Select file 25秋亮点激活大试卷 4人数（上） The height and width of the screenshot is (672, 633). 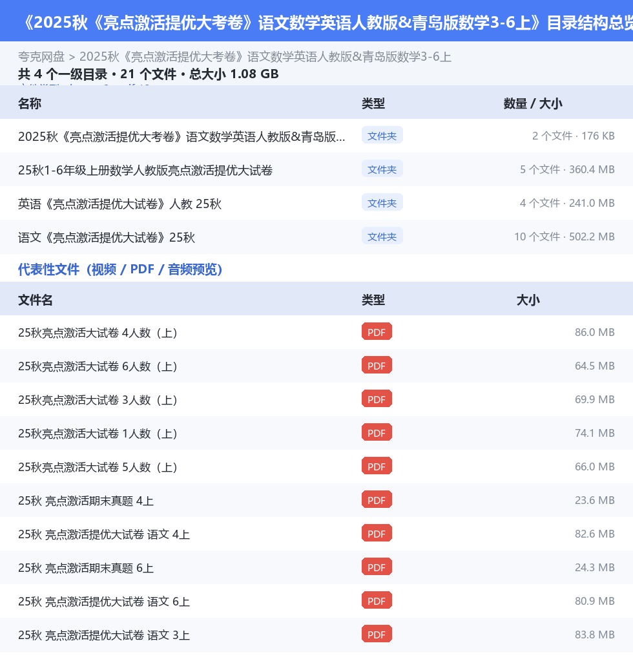pos(98,333)
